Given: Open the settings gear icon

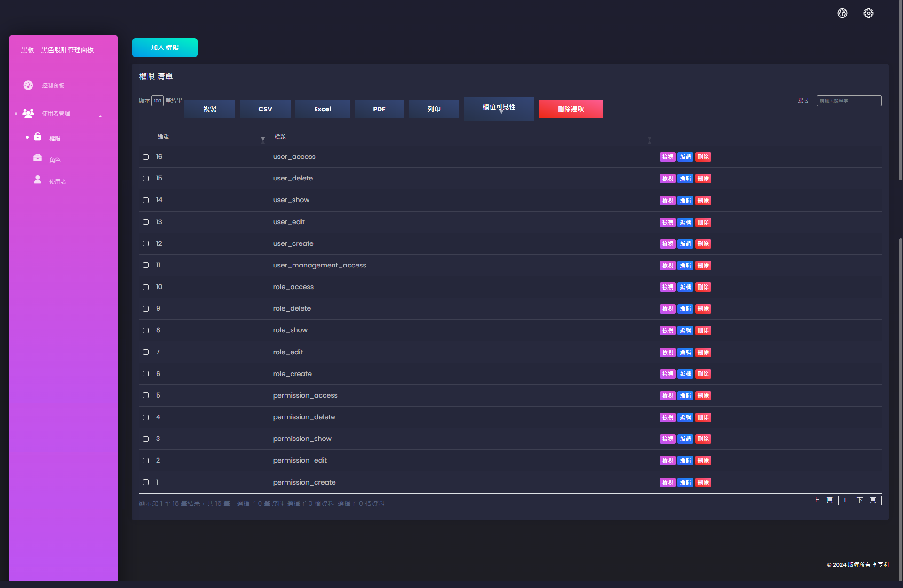Looking at the screenshot, I should click(x=869, y=13).
